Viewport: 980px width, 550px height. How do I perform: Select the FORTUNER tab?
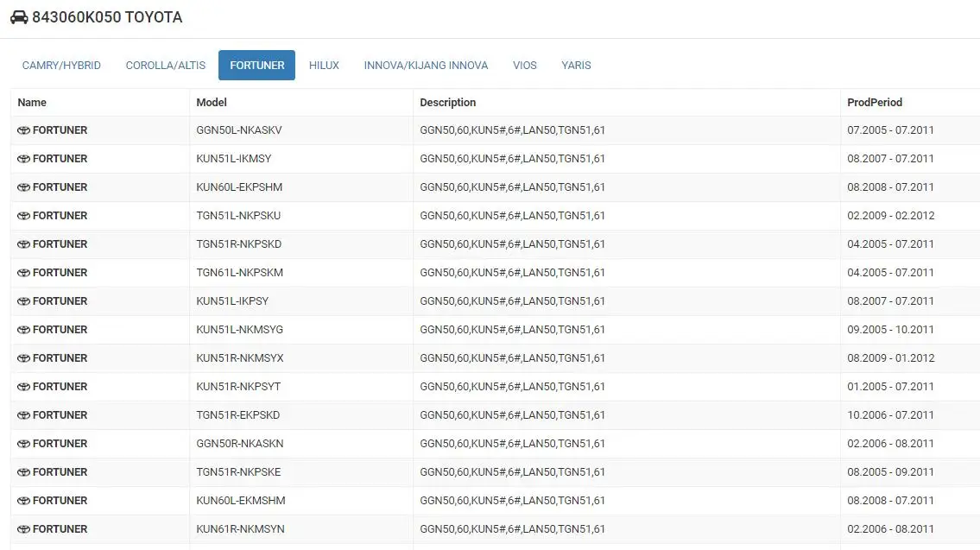[x=257, y=65]
